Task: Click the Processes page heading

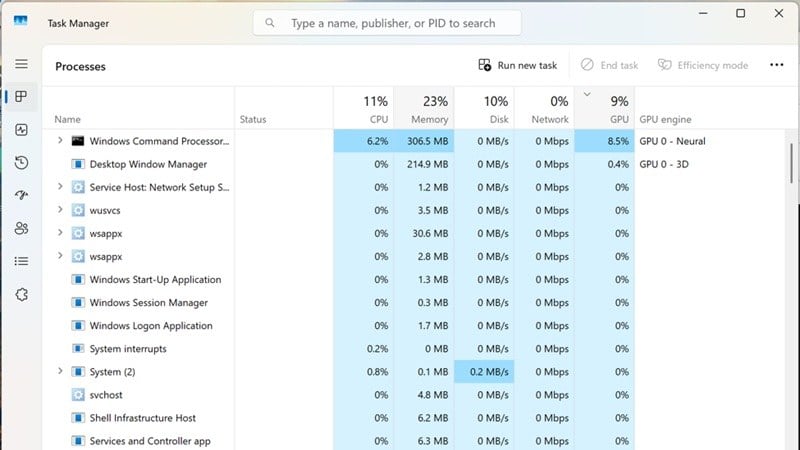Action: click(80, 66)
